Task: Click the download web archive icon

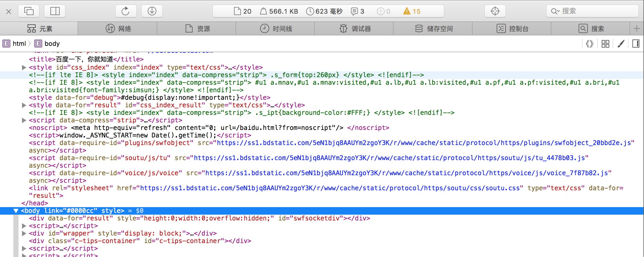Action: (152, 11)
